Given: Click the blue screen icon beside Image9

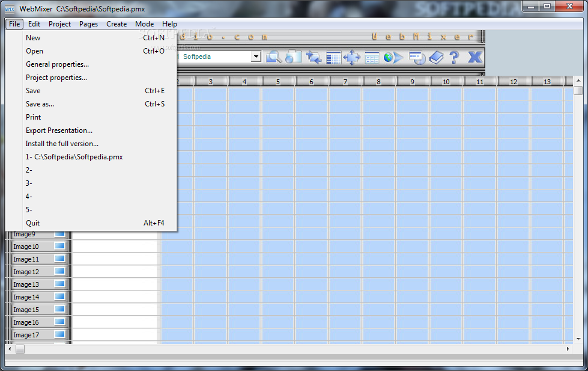Looking at the screenshot, I should 60,234.
